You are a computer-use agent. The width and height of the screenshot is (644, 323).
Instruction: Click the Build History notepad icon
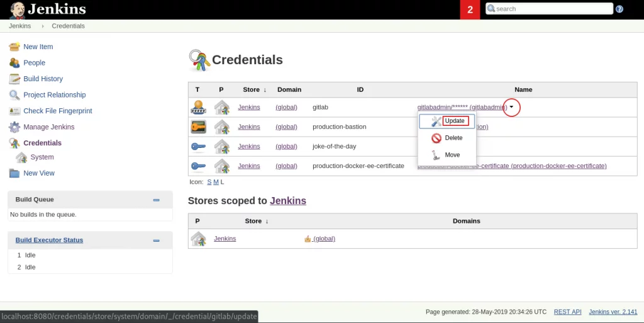14,79
